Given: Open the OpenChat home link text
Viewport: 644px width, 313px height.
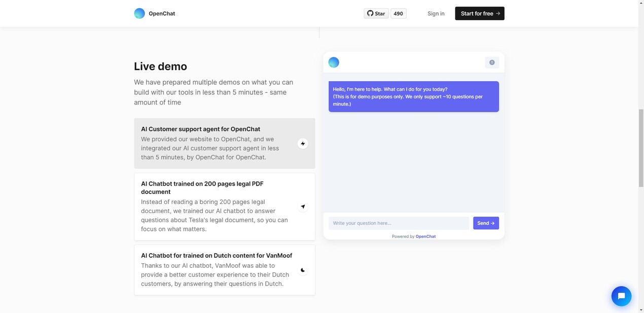Looking at the screenshot, I should click(x=162, y=14).
